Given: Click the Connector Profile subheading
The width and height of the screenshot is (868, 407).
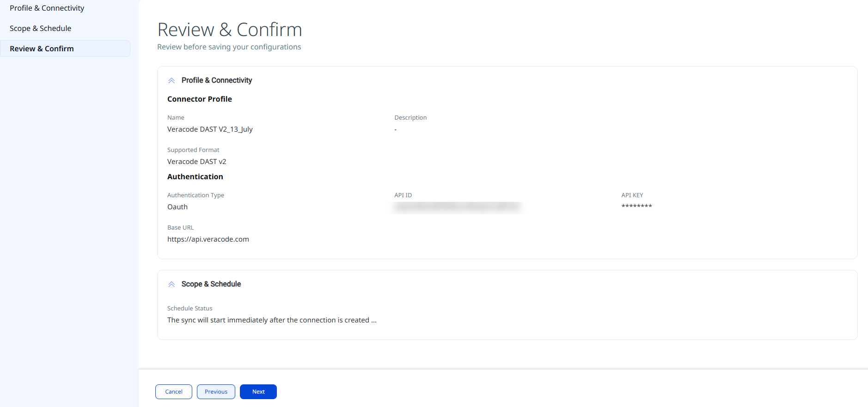Looking at the screenshot, I should point(200,99).
